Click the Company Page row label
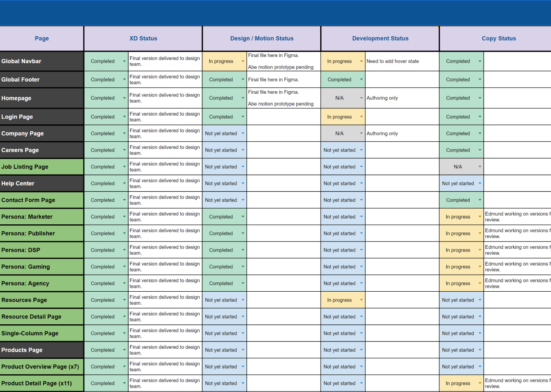551x392 pixels. pos(42,134)
